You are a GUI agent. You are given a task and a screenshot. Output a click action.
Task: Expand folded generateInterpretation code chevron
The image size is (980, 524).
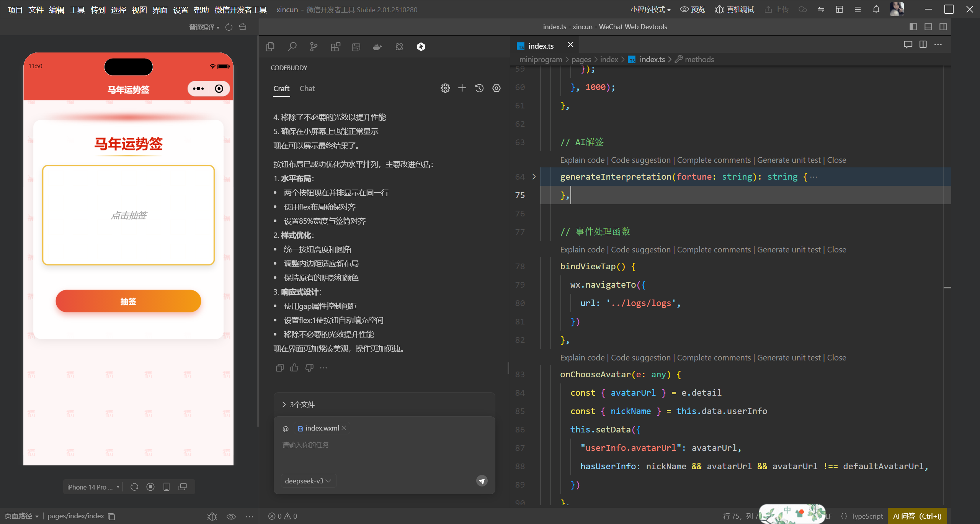pos(534,177)
